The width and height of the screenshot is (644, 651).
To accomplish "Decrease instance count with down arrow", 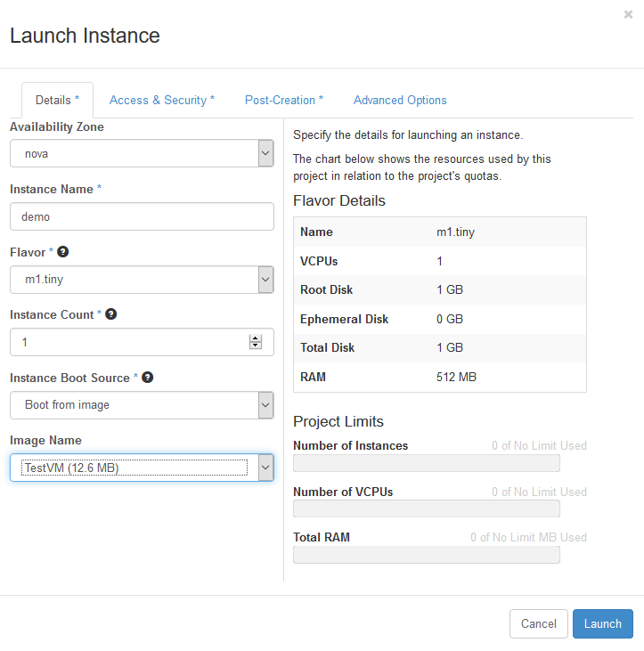I will pyautogui.click(x=256, y=346).
